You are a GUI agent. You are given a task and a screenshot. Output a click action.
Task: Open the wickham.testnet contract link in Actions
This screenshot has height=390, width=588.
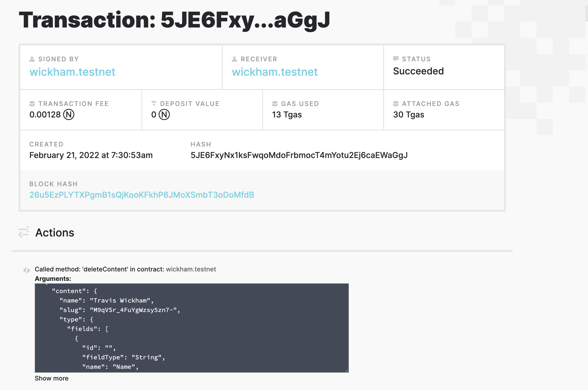191,269
